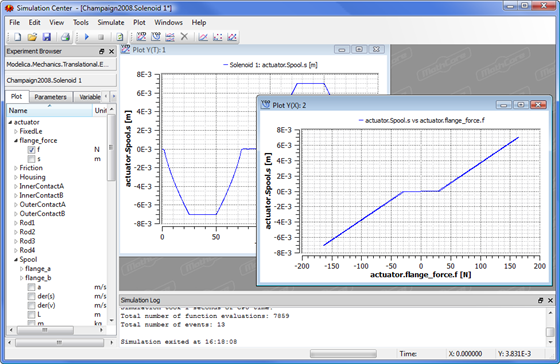Screen dimensions: 560x364
Task: Close the Simulation Log panel
Action: click(550, 300)
